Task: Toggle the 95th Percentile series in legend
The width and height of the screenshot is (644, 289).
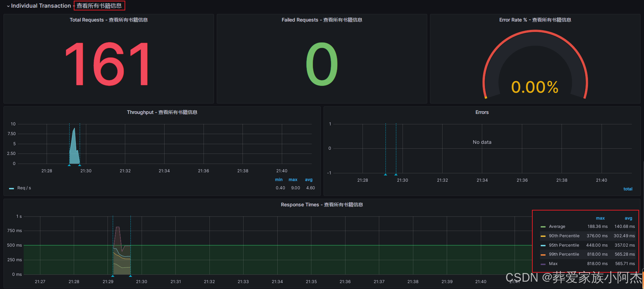Action: (x=564, y=245)
